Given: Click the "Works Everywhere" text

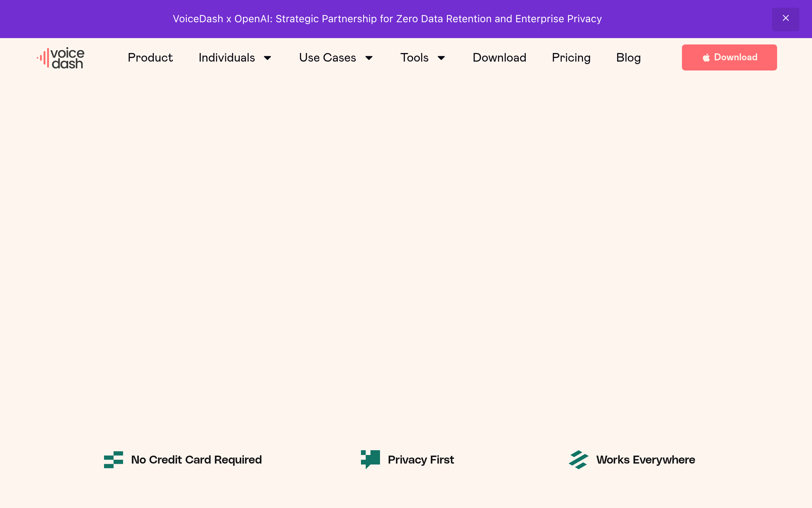Looking at the screenshot, I should pos(645,459).
